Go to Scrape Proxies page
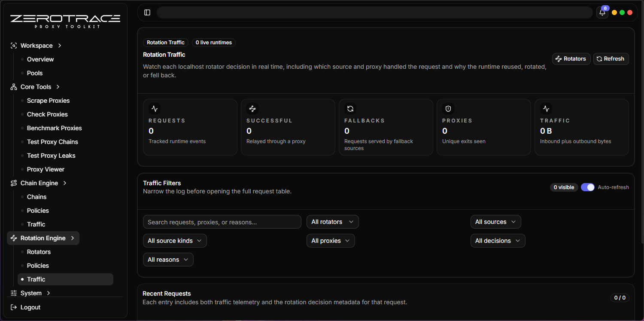 pyautogui.click(x=48, y=101)
